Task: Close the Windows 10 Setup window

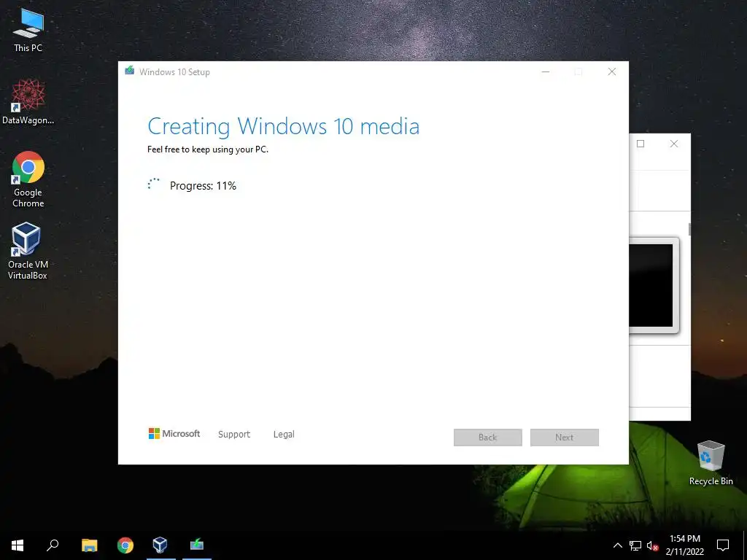Action: click(612, 72)
